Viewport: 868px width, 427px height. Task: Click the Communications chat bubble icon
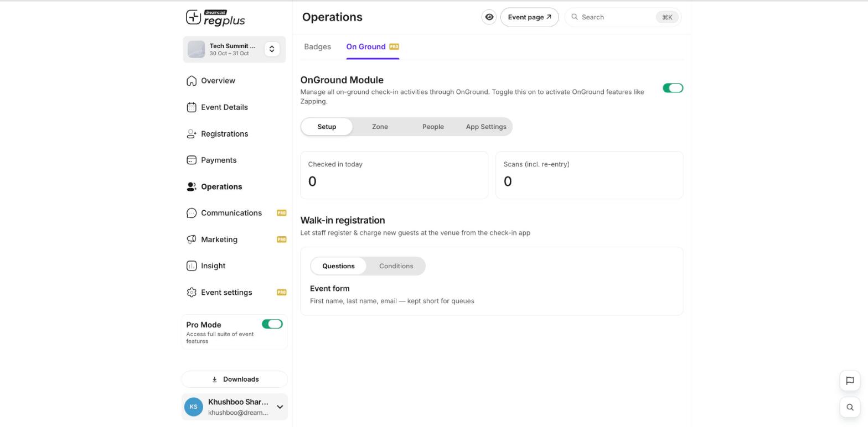192,213
